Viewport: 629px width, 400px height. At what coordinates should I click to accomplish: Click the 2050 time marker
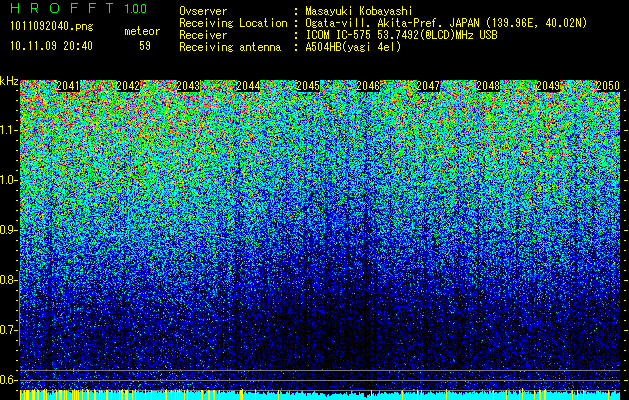608,86
